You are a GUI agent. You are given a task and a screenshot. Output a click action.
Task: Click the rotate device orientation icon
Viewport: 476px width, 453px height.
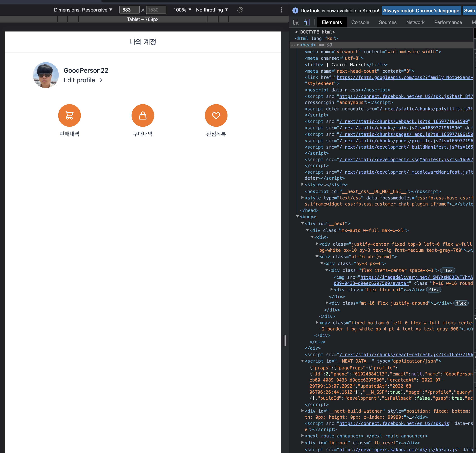pyautogui.click(x=240, y=10)
